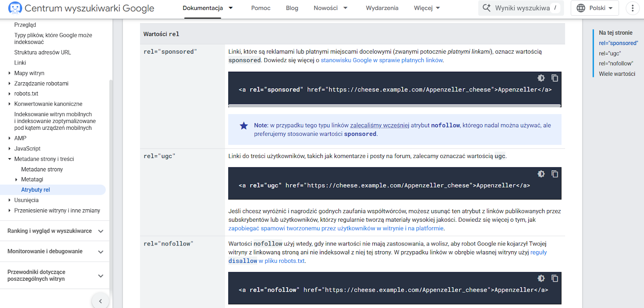644x308 pixels.
Task: Open the Pomoc menu item
Action: (x=260, y=8)
